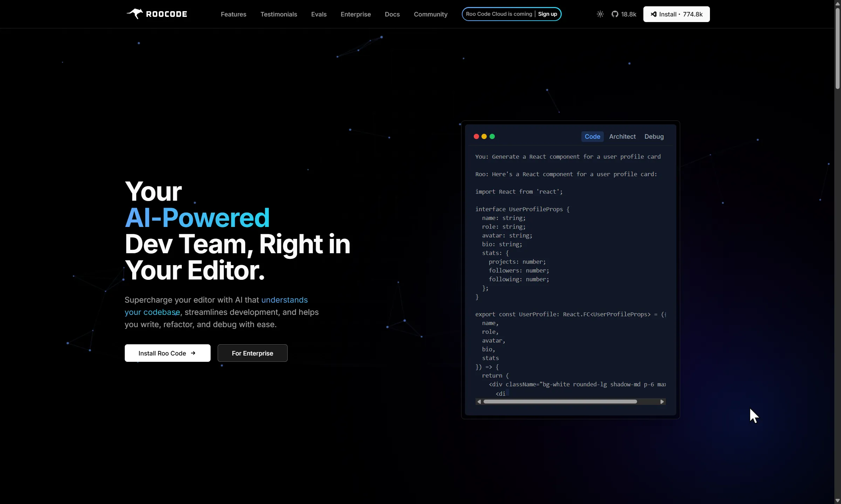Viewport: 841px width, 504px height.
Task: Click the page vertical scrollbar thumb
Action: click(x=837, y=48)
